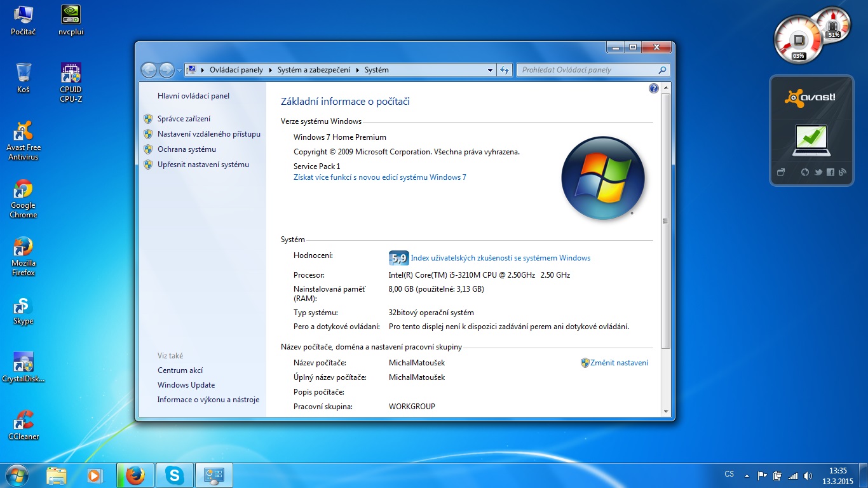Open Windows Update in the sidebar
The width and height of the screenshot is (868, 488).
(x=186, y=385)
